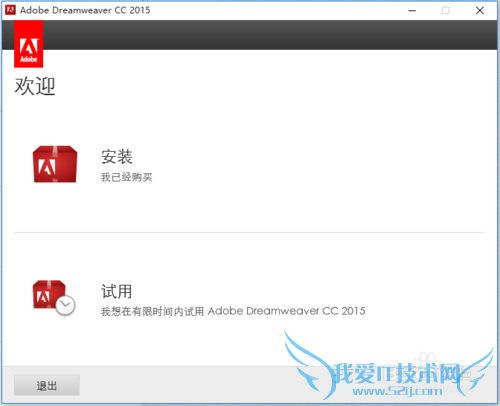Viewport: 500px width, 406px height.
Task: Click the trial description mentioning Adobe Dreamweaver CC 2015
Action: click(233, 311)
